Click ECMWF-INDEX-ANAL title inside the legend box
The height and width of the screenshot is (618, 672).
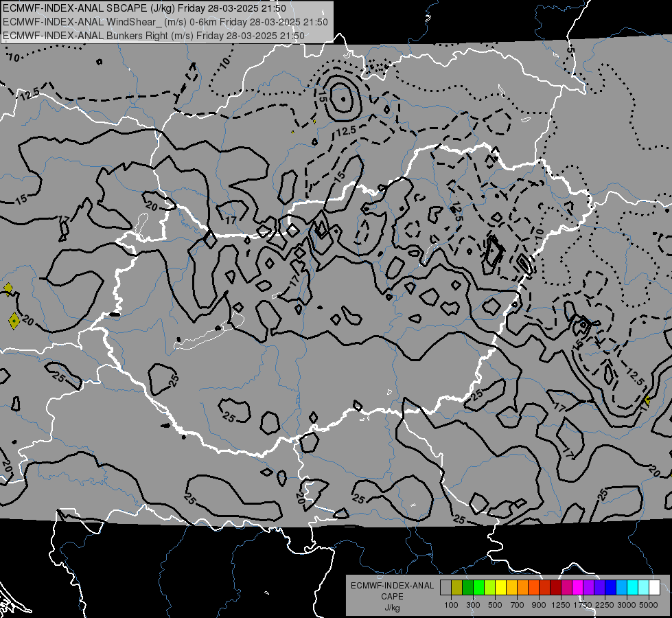pos(392,586)
